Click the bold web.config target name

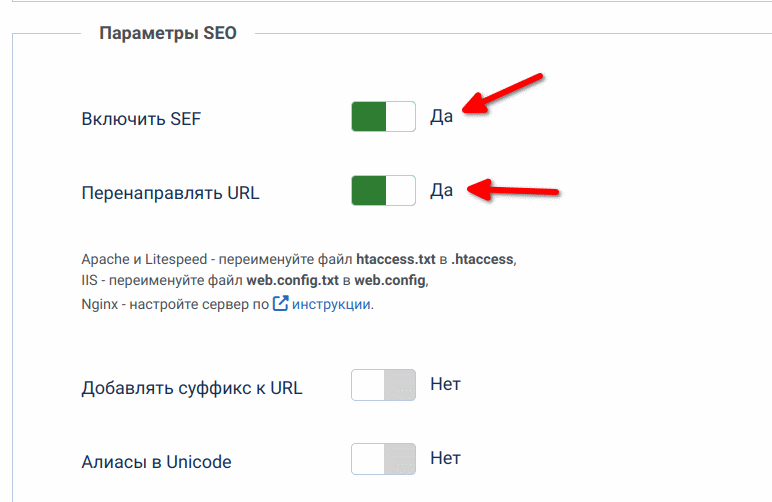[390, 280]
